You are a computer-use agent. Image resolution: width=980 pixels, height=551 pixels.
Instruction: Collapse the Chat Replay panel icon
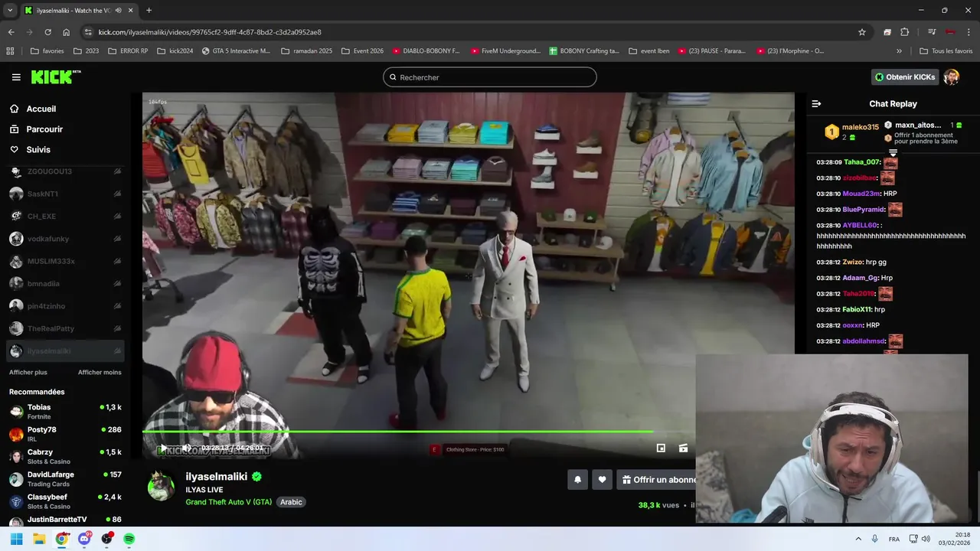point(816,103)
